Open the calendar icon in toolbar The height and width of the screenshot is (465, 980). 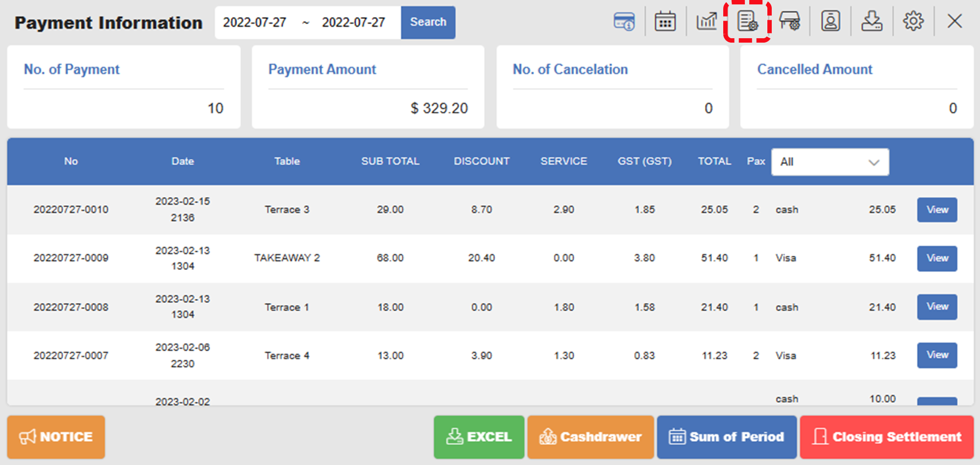coord(665,22)
